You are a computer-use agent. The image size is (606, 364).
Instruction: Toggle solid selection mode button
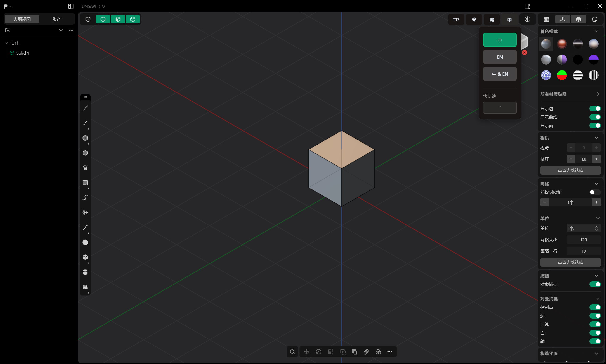[133, 19]
